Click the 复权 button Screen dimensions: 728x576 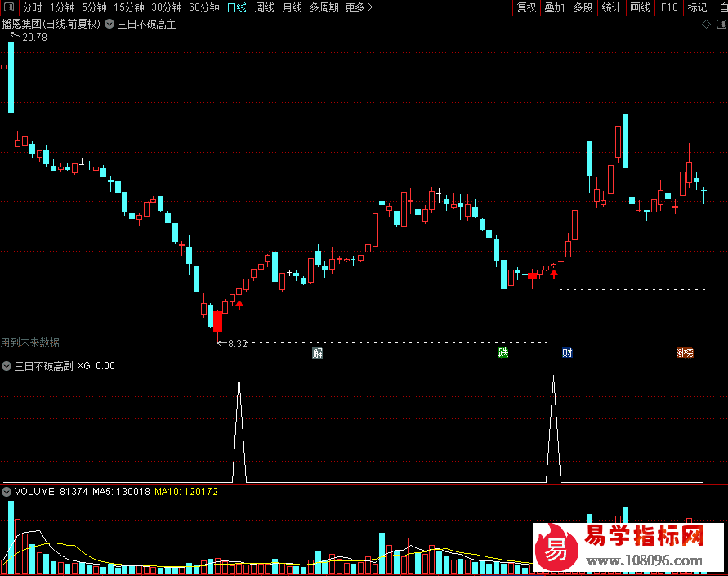point(527,8)
